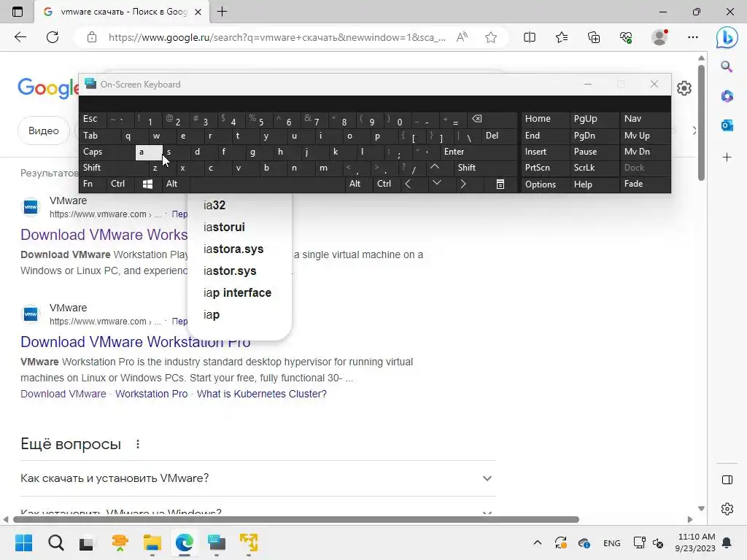Screen dimensions: 747x560
Task: Open the sidebar search icon
Action: point(727,66)
